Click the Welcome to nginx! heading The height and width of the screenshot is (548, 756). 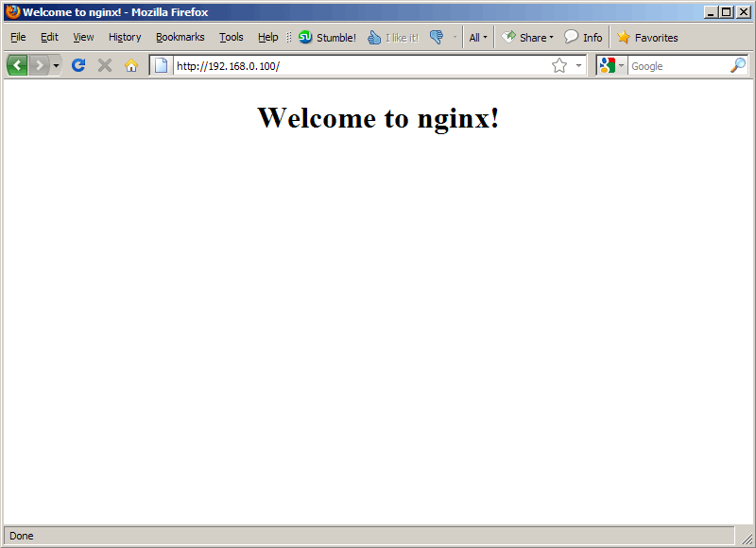coord(379,117)
